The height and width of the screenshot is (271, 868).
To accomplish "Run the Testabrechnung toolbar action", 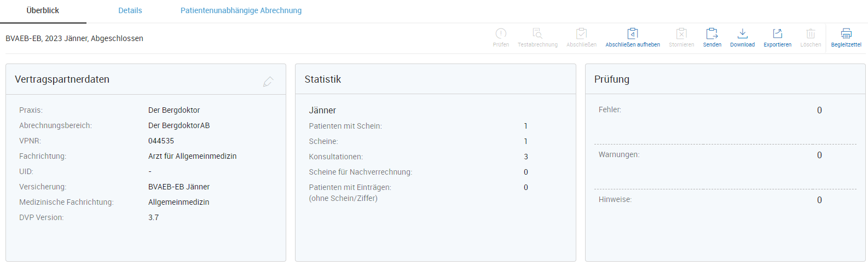I will (x=537, y=34).
